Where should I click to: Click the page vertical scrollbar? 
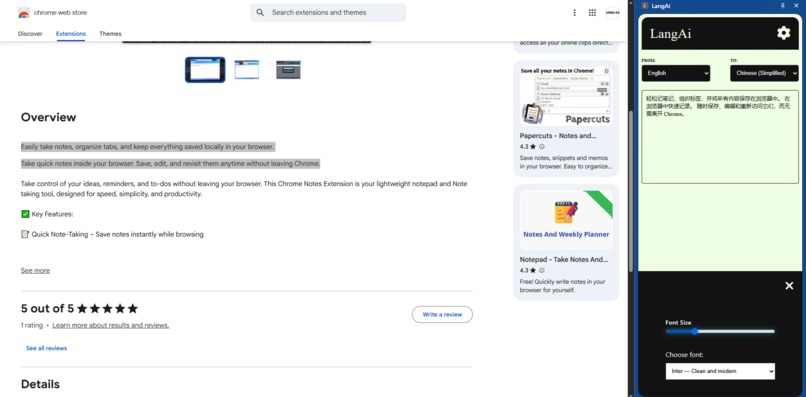(631, 190)
